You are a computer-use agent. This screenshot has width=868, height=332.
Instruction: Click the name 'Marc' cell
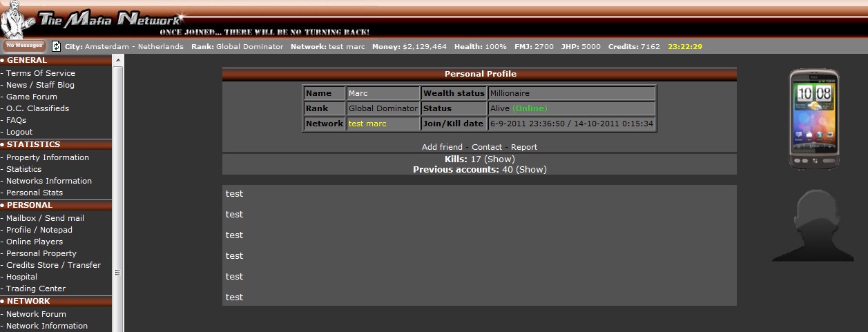click(383, 93)
